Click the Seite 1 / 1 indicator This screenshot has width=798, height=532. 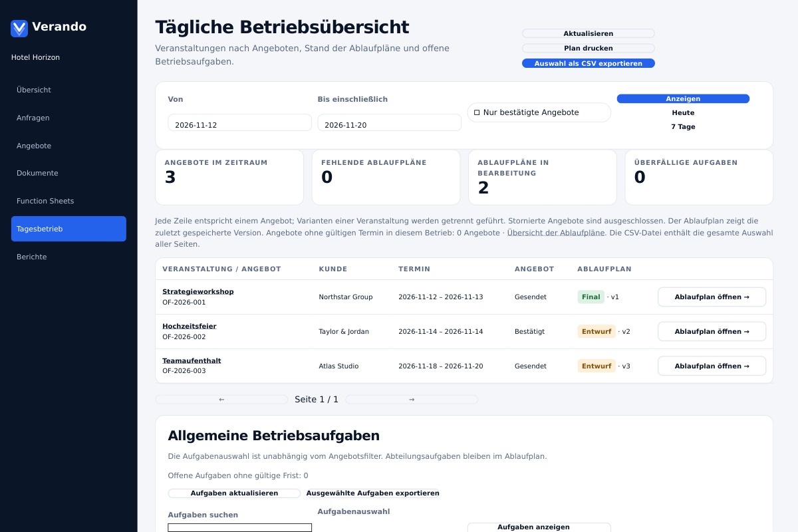click(317, 400)
